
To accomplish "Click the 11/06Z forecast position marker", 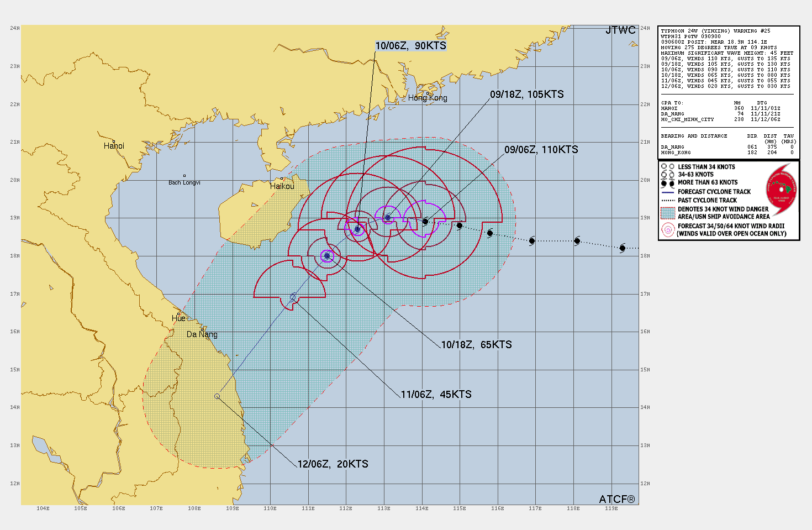I will point(293,297).
